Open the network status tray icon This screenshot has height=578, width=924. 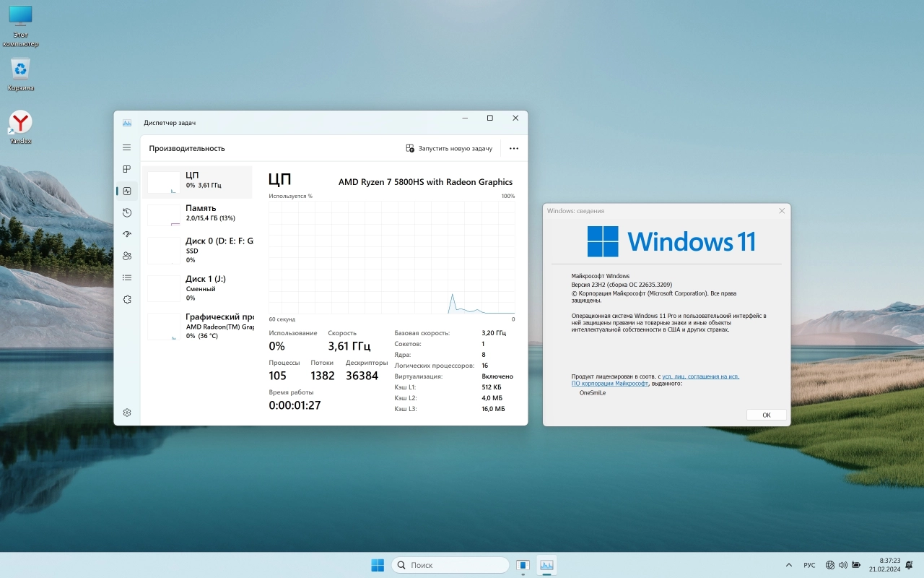click(x=830, y=565)
